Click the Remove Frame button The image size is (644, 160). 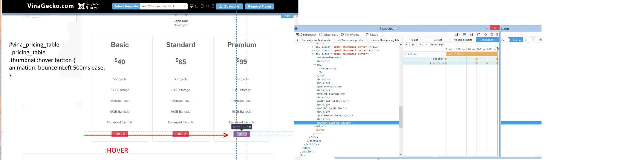pyautogui.click(x=259, y=6)
